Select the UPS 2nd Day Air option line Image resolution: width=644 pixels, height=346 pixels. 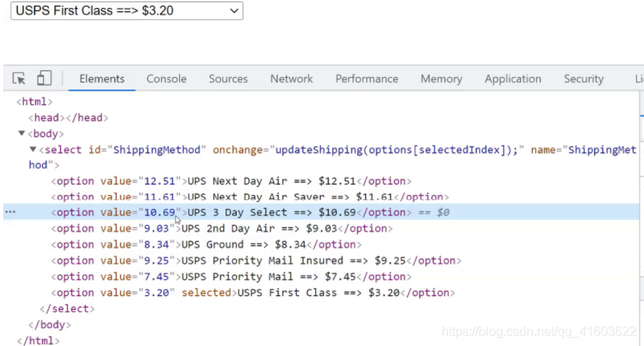[222, 228]
